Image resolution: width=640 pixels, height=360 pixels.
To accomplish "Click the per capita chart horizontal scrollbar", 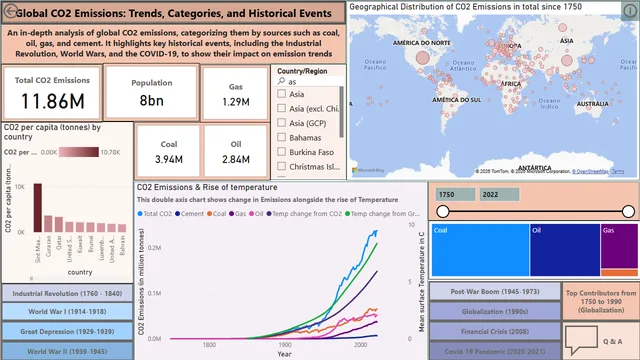I will [31, 278].
